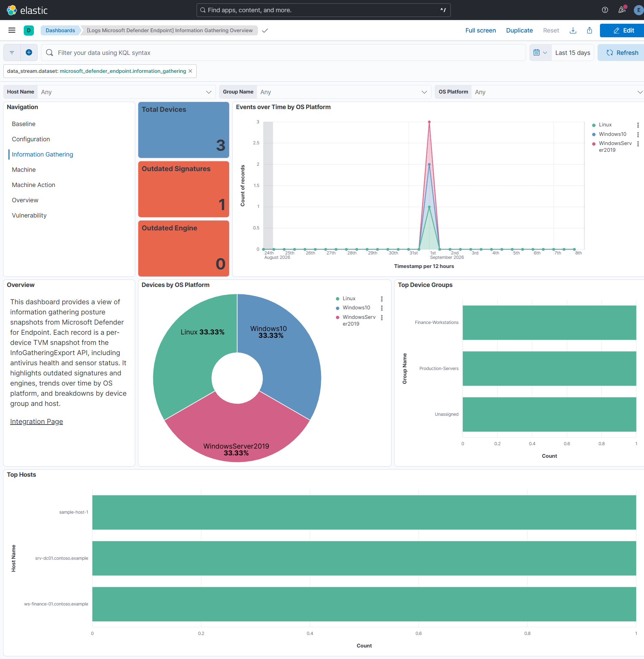Focus the global Find apps search box

click(x=323, y=10)
